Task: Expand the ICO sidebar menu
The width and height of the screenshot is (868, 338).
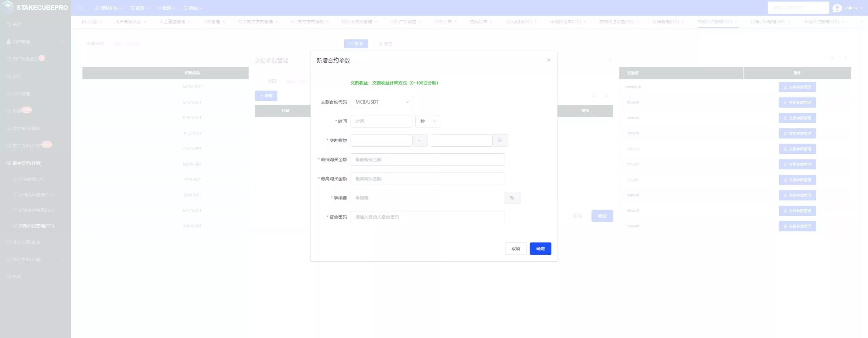Action: pos(35,76)
